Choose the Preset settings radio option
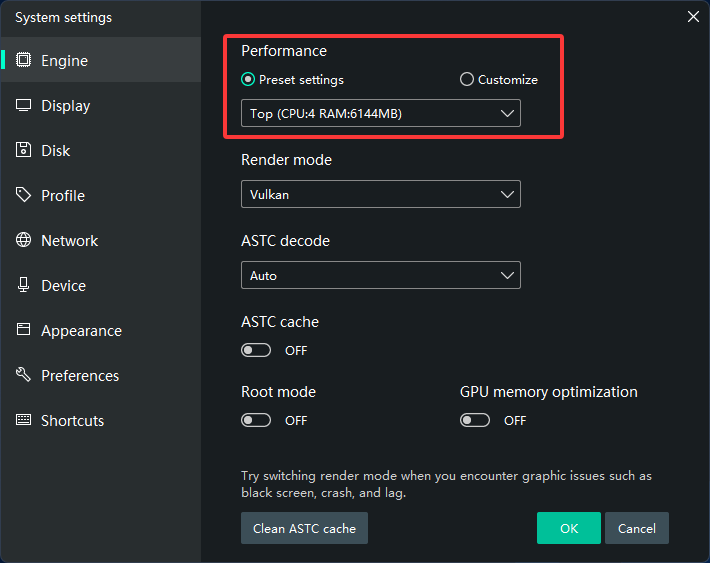This screenshot has width=710, height=563. [248, 80]
